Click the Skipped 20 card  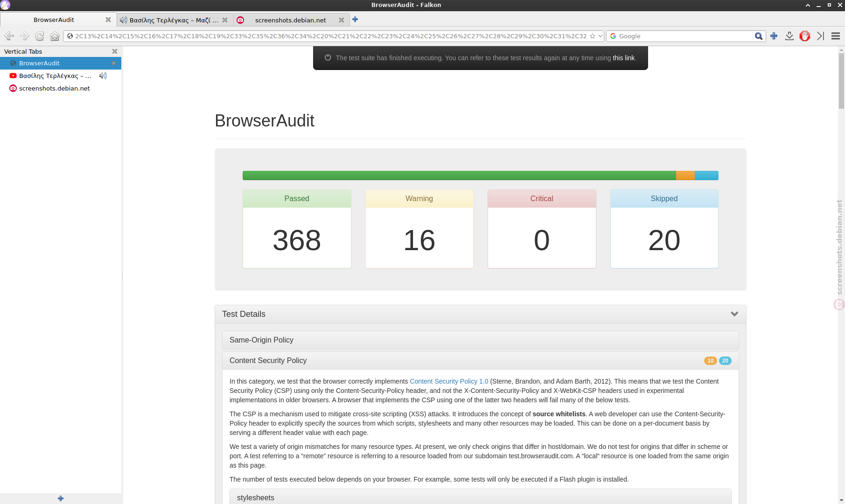click(x=664, y=229)
